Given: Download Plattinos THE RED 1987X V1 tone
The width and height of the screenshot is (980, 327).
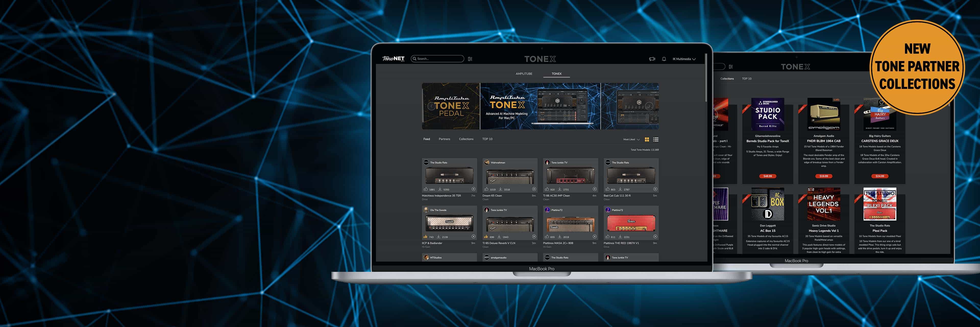Looking at the screenshot, I should (x=620, y=236).
